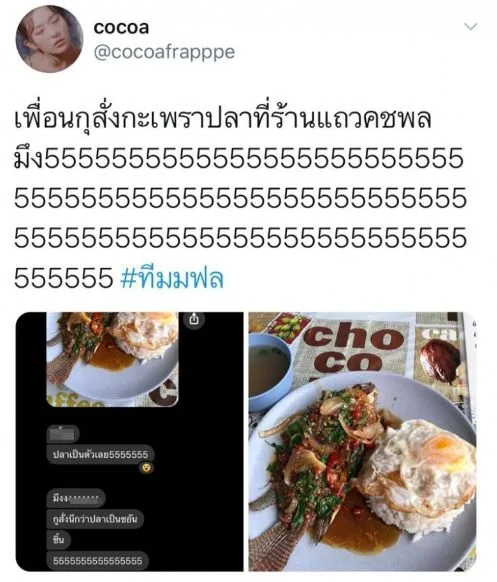Click the blurred sender name bubble
This screenshot has height=582, width=497.
tap(63, 434)
